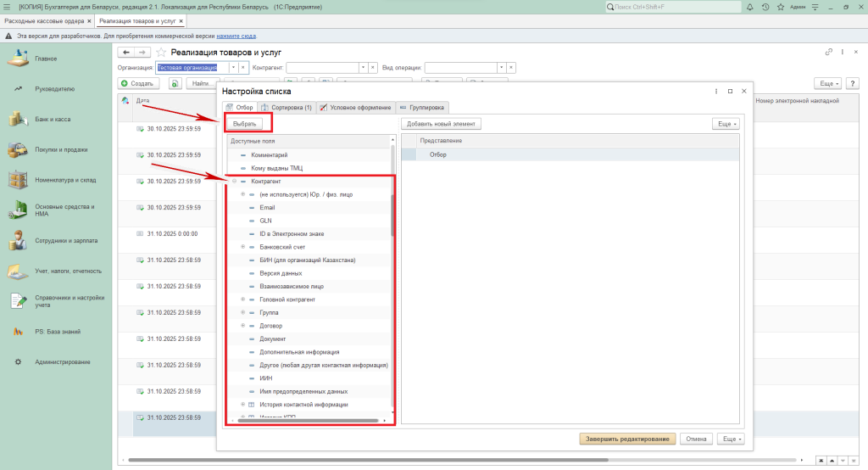Click the notifications bell icon
This screenshot has width=868, height=470.
tap(750, 7)
